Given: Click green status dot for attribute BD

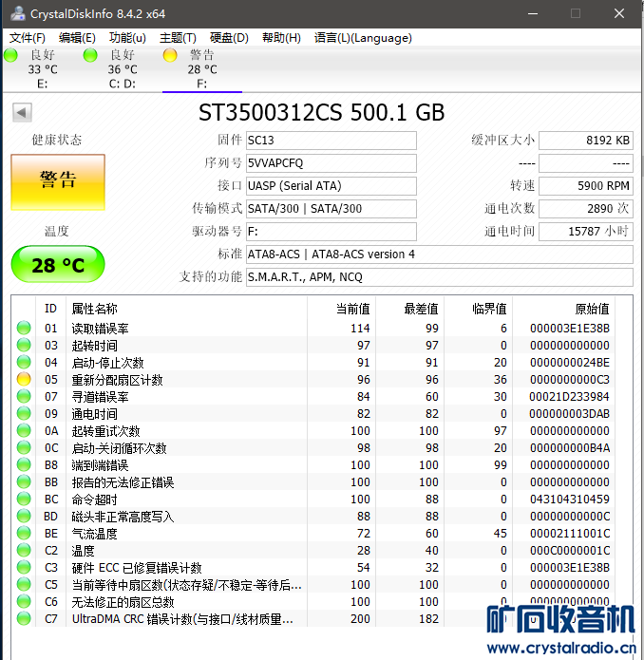Looking at the screenshot, I should pyautogui.click(x=24, y=516).
